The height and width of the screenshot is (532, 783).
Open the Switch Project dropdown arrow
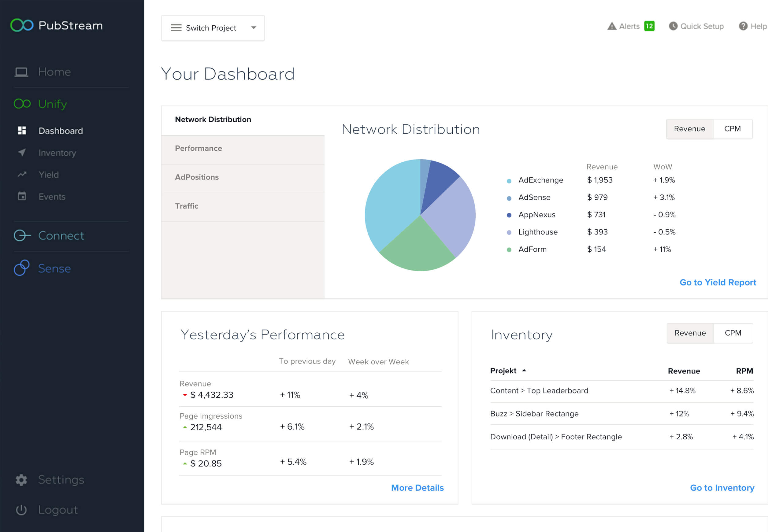pyautogui.click(x=254, y=28)
